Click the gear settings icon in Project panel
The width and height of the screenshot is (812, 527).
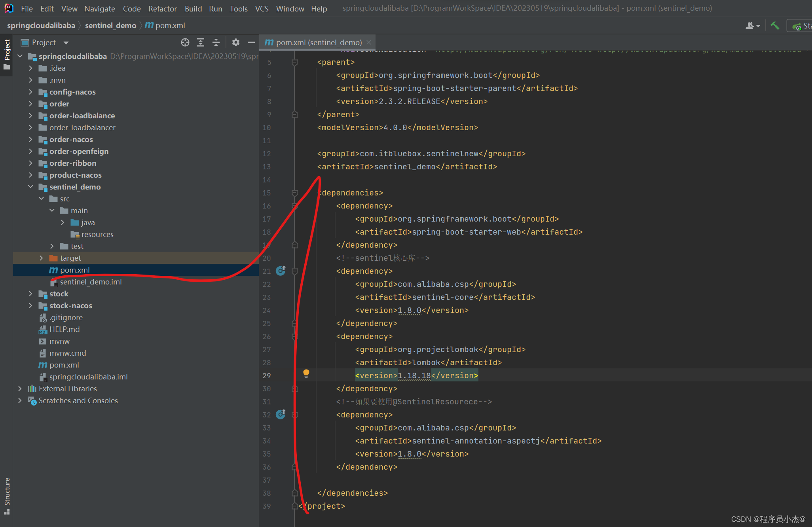235,42
